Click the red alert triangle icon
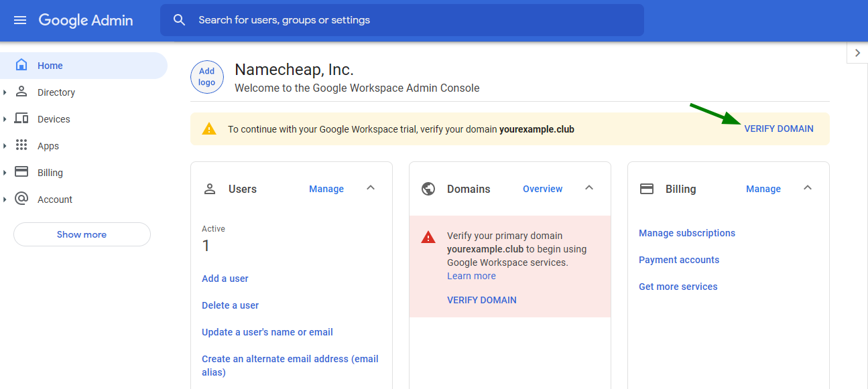 click(428, 237)
